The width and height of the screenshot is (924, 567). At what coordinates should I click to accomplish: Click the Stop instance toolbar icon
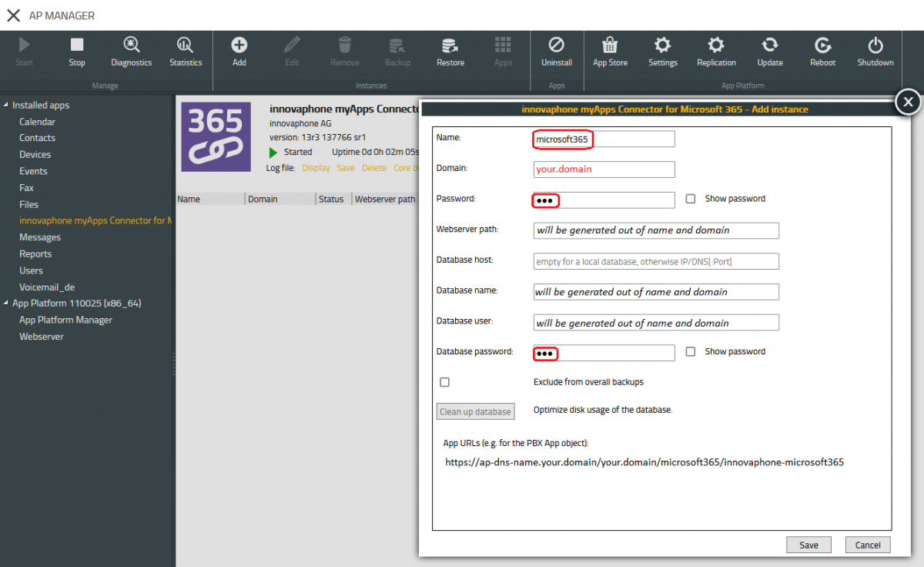77,45
